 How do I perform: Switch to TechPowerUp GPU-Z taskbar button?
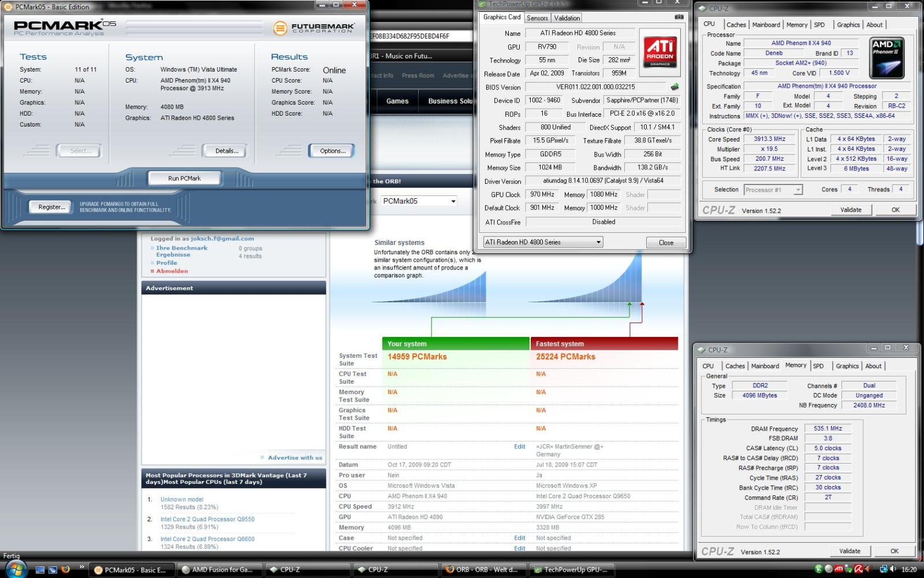click(x=572, y=570)
